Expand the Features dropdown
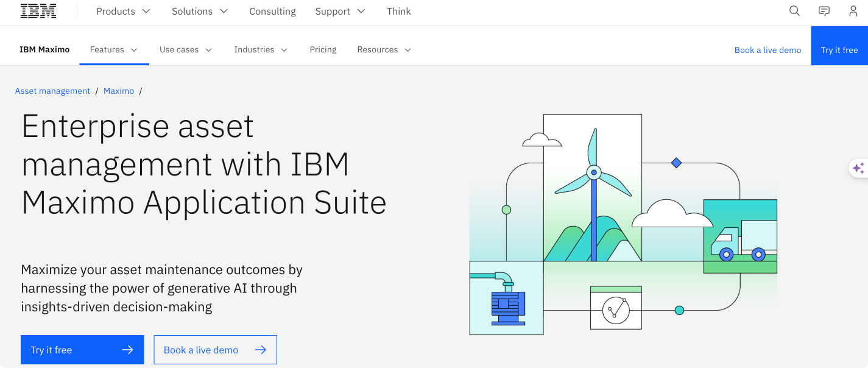 click(x=114, y=50)
